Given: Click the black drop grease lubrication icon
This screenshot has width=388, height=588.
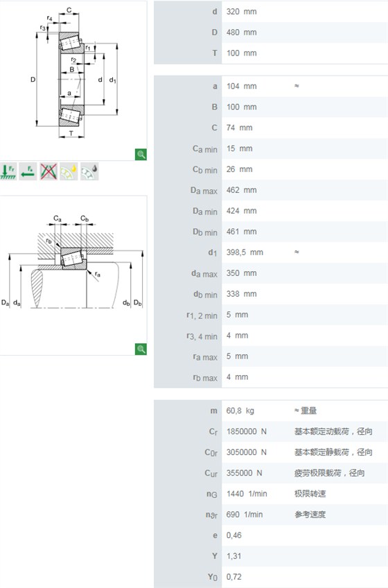Looking at the screenshot, I should click(x=89, y=172).
